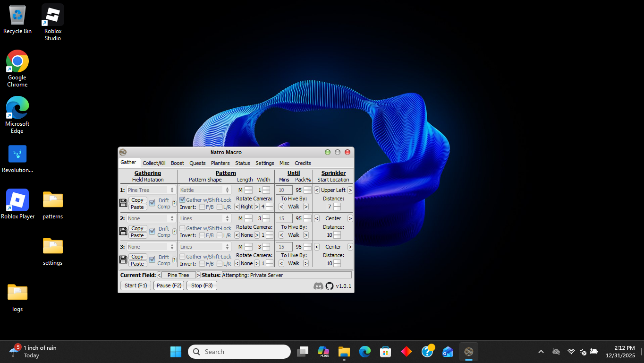Click the Start (F1) button
Image resolution: width=644 pixels, height=363 pixels.
point(136,285)
